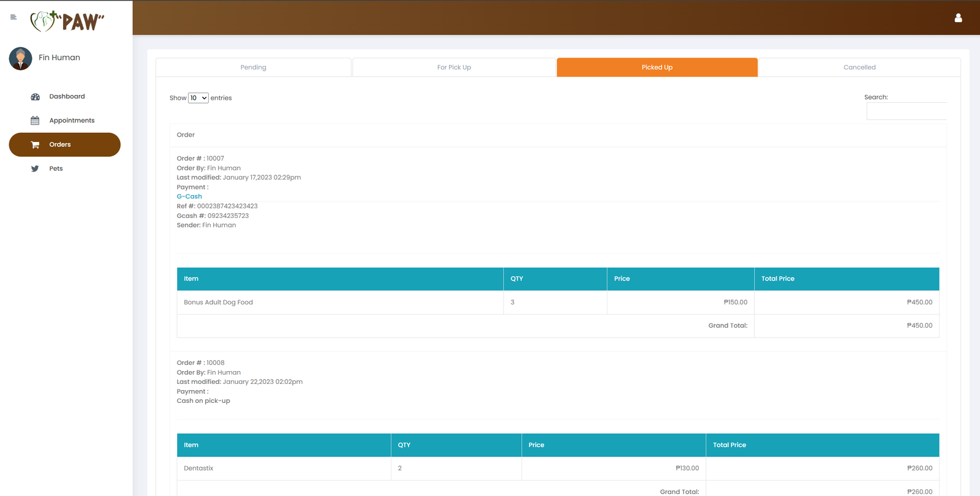Image resolution: width=980 pixels, height=496 pixels.
Task: Open the user account icon
Action: [958, 18]
